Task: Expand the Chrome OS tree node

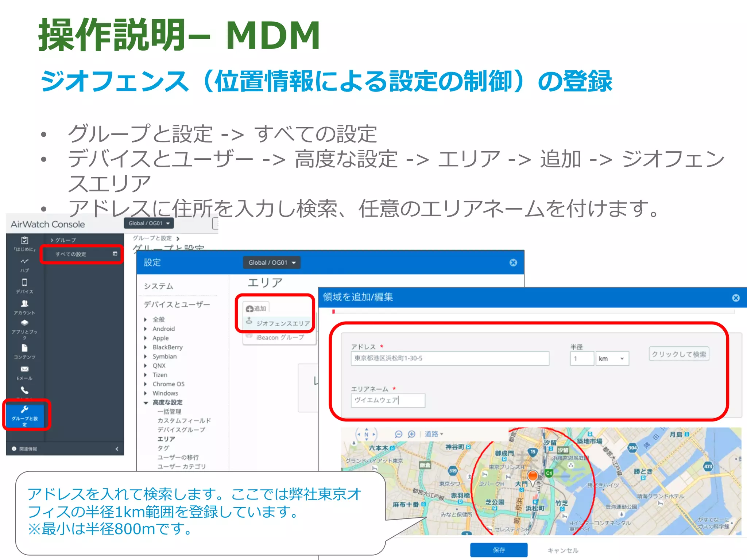Action: pos(146,384)
